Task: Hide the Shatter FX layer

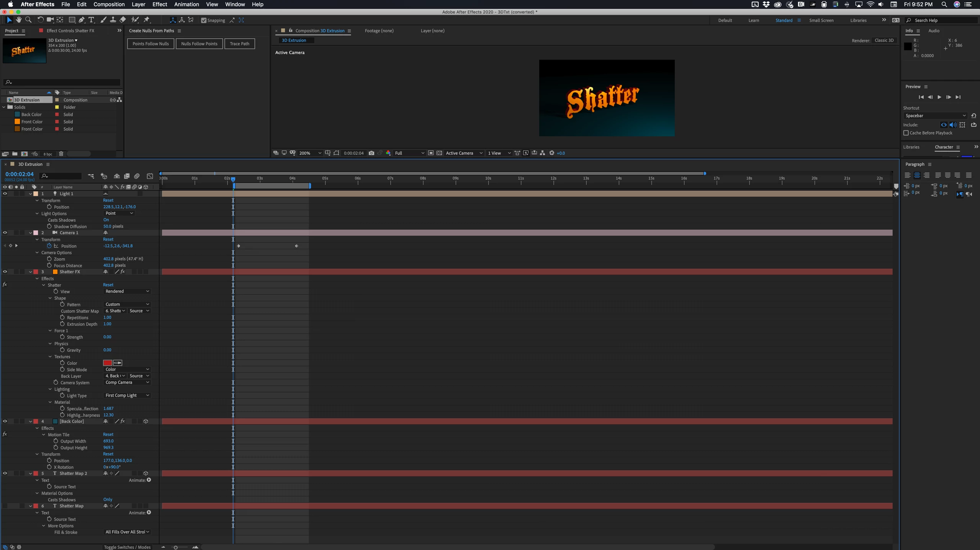Action: 5,272
